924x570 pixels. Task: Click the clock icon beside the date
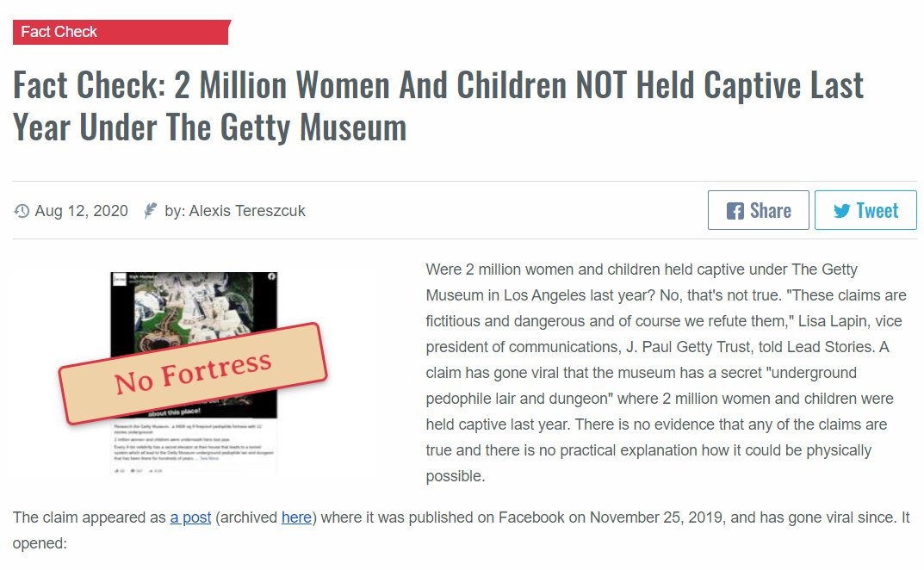pos(22,211)
